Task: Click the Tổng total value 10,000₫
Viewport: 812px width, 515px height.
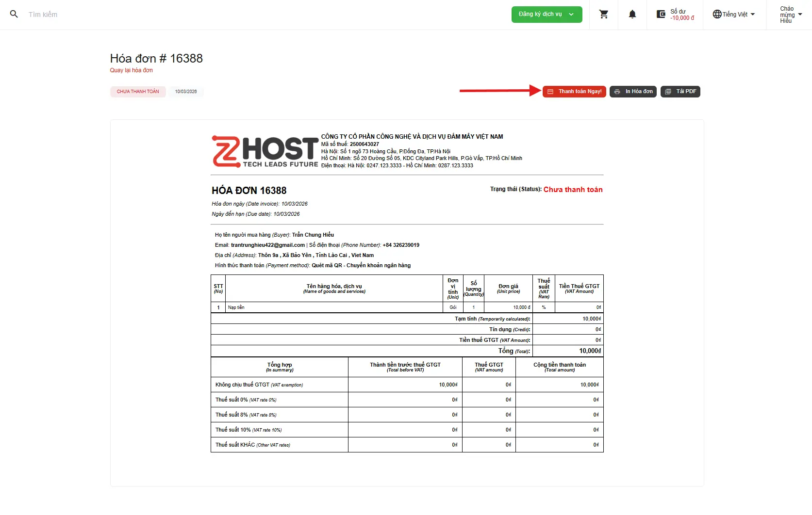Action: [590, 351]
